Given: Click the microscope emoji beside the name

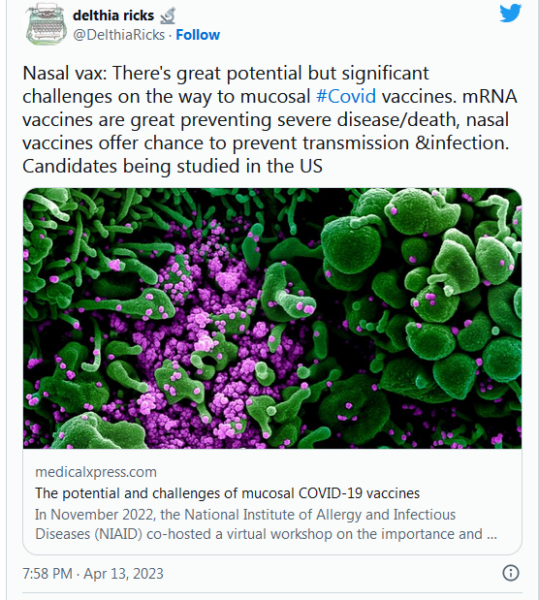Looking at the screenshot, I should [x=168, y=16].
